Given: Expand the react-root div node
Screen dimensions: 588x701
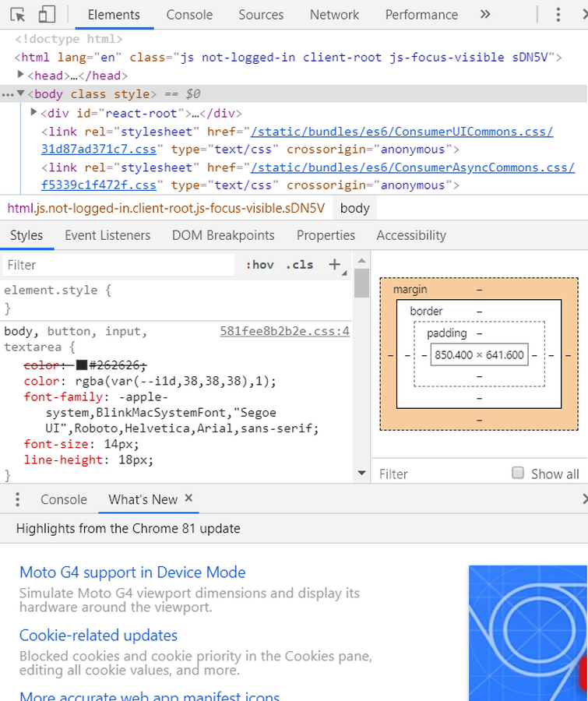Looking at the screenshot, I should 33,111.
